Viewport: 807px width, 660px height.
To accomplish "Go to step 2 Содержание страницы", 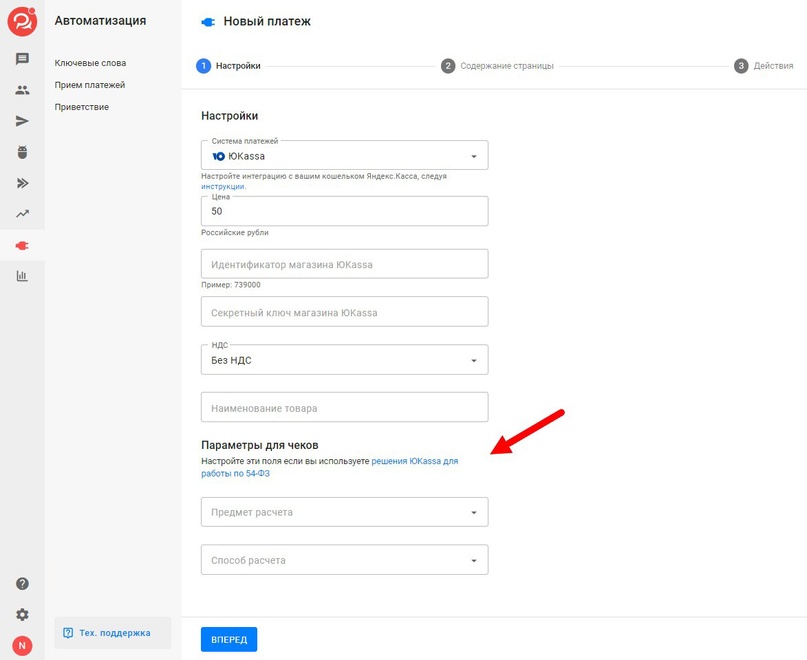I will pos(498,66).
